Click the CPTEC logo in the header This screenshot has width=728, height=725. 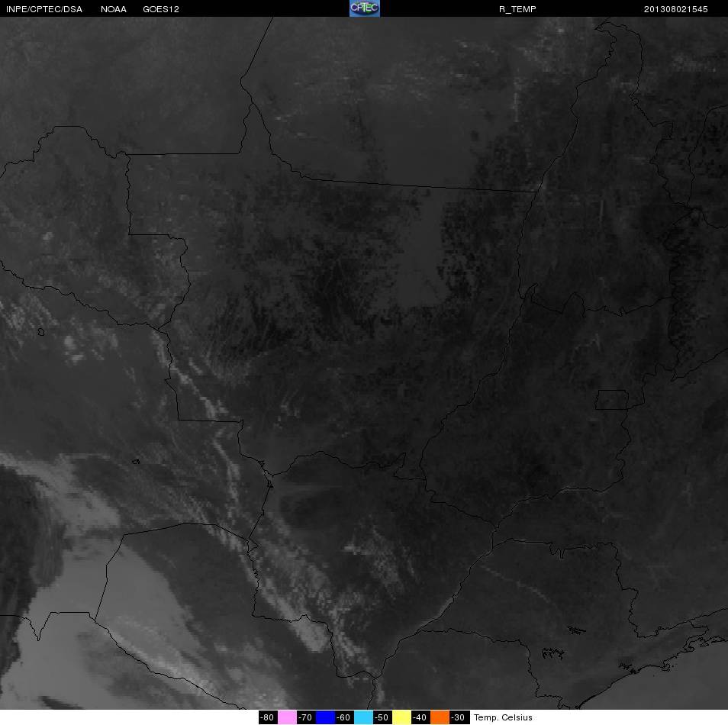(365, 8)
